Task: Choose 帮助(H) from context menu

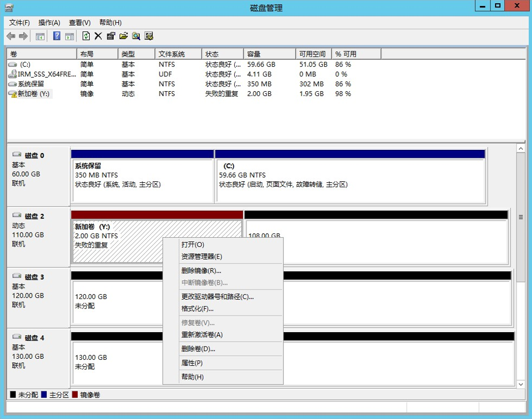Action: (223, 377)
